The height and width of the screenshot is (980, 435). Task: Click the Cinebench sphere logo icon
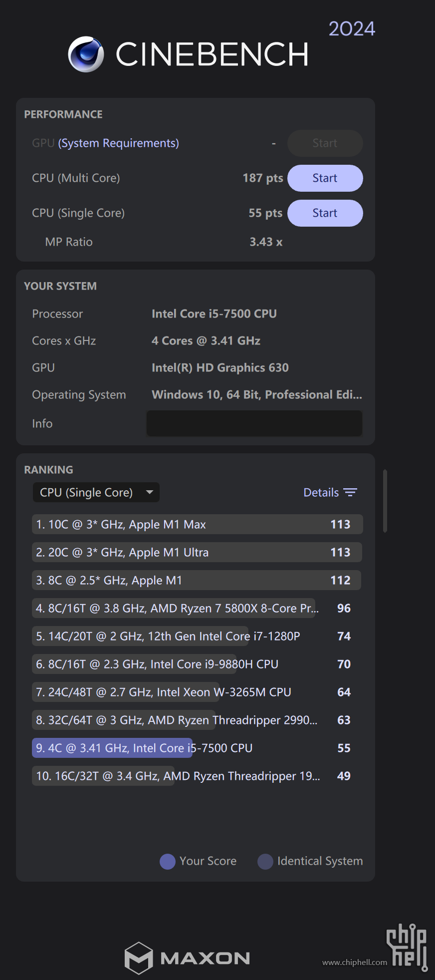click(x=86, y=54)
